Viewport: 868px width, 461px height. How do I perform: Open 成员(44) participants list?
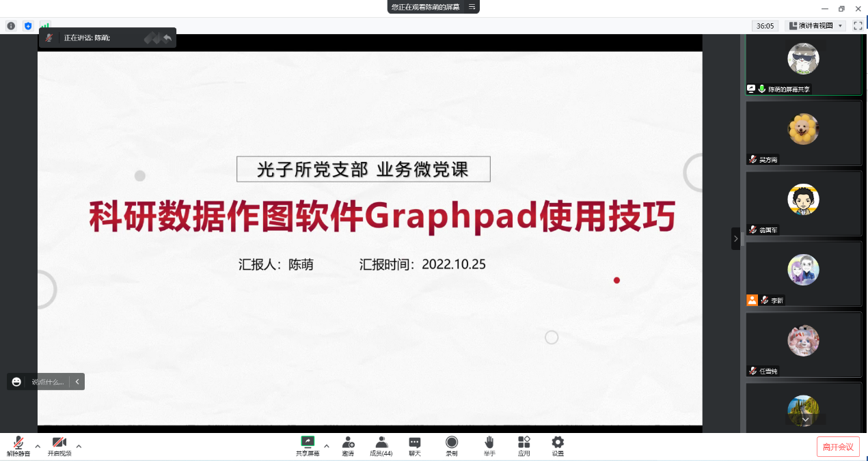pos(381,446)
